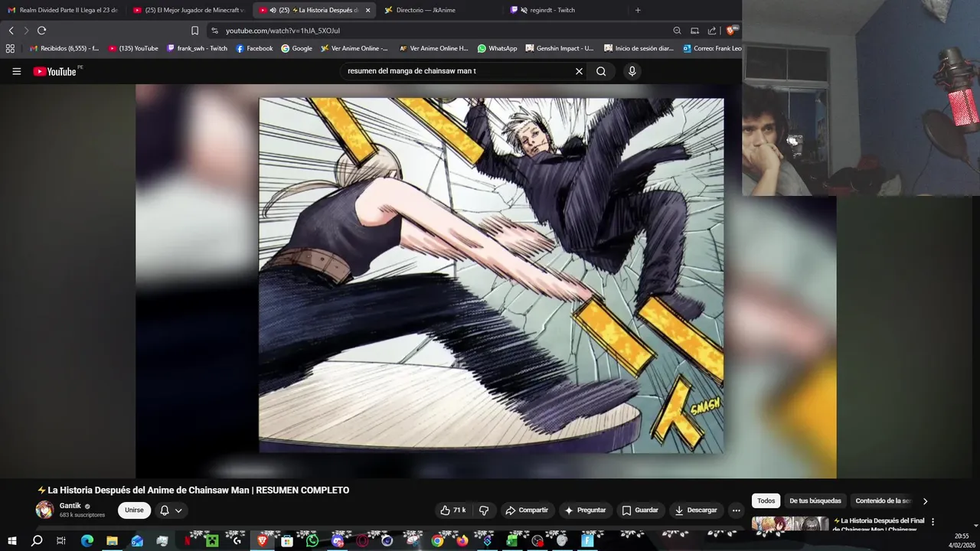Mute audio on the playing Chainsaw Man tab
The width and height of the screenshot is (980, 551).
click(273, 10)
